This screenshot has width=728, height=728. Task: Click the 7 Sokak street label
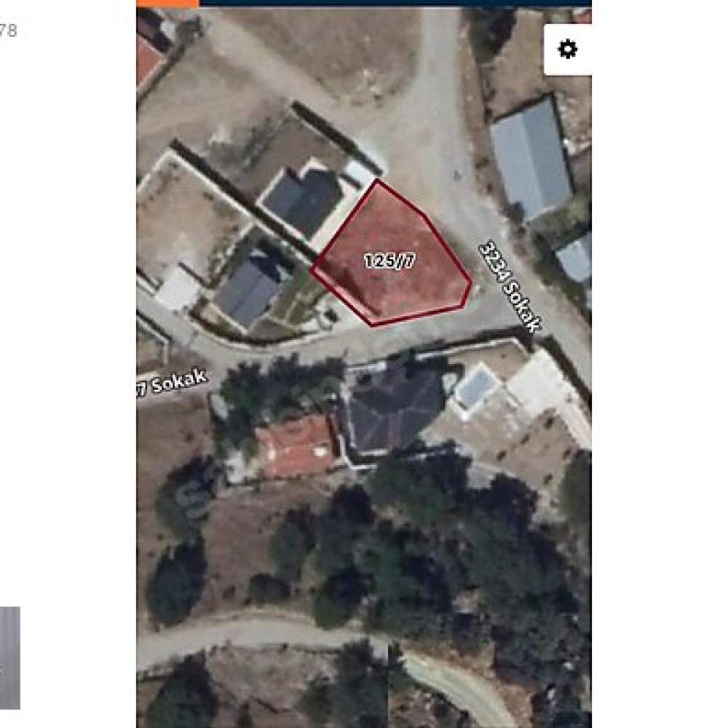[172, 383]
